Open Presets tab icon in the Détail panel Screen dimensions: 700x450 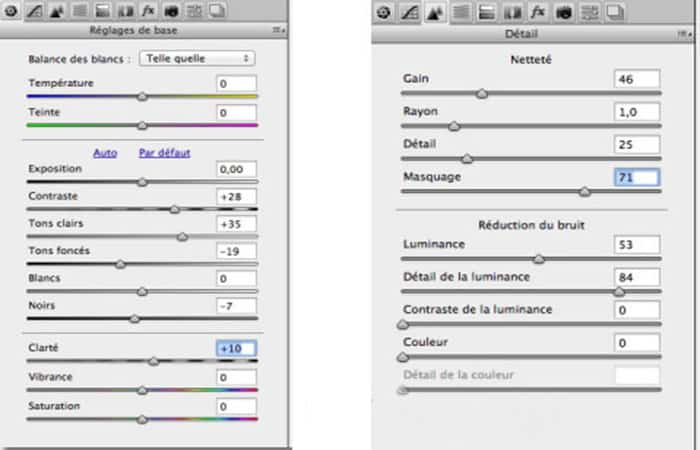coord(589,12)
